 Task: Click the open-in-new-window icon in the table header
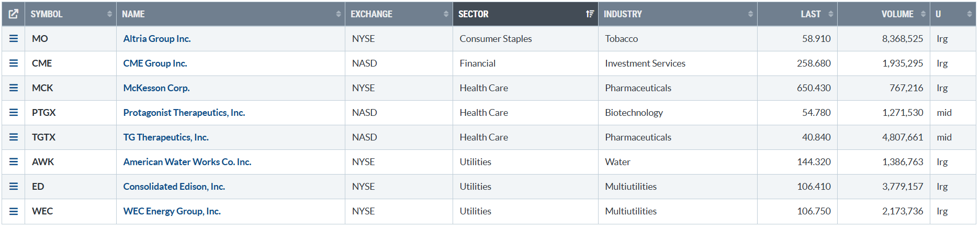click(14, 14)
